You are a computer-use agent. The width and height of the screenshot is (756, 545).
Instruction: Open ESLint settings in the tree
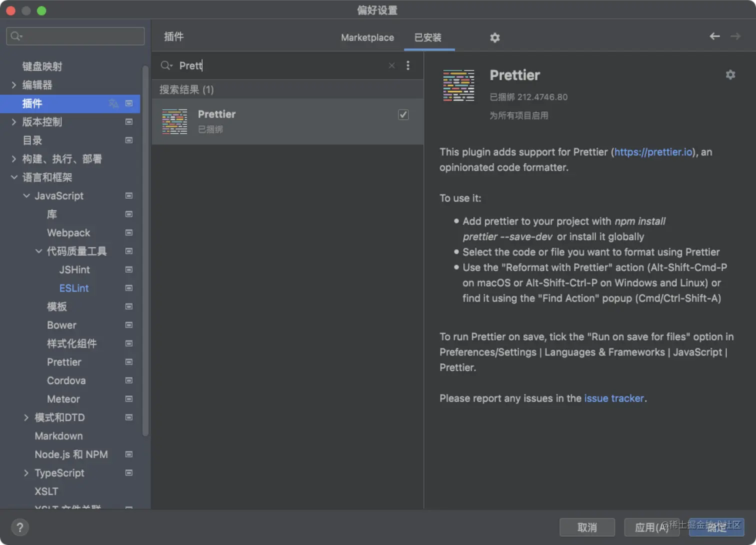coord(74,288)
